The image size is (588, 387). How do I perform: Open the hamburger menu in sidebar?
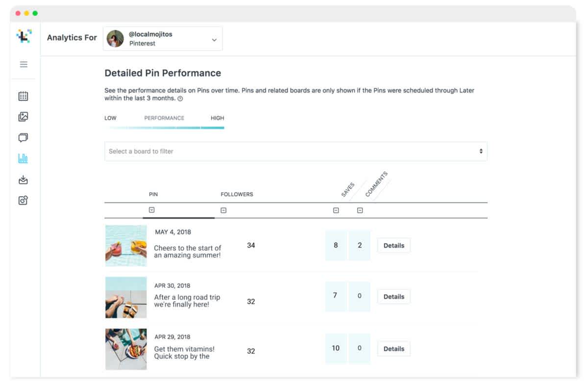(x=24, y=64)
